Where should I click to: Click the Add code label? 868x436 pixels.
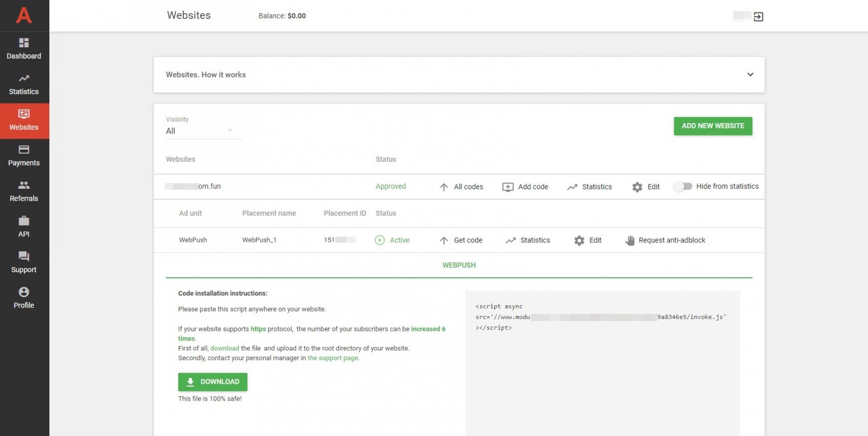pyautogui.click(x=533, y=187)
